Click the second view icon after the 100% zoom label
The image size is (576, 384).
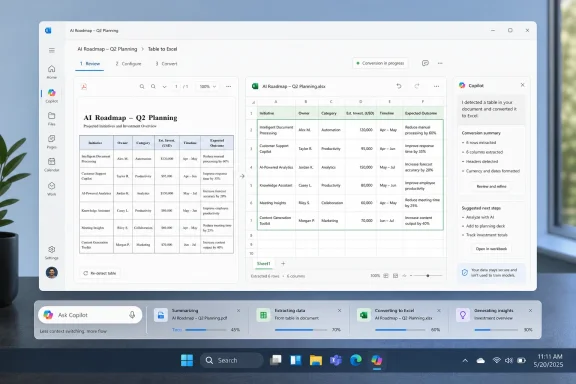tap(395, 276)
